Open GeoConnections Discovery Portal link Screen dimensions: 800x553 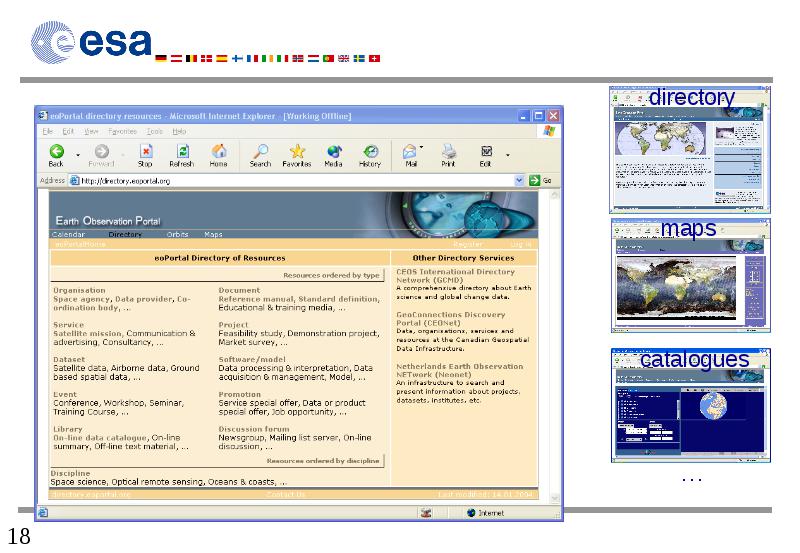click(x=451, y=319)
